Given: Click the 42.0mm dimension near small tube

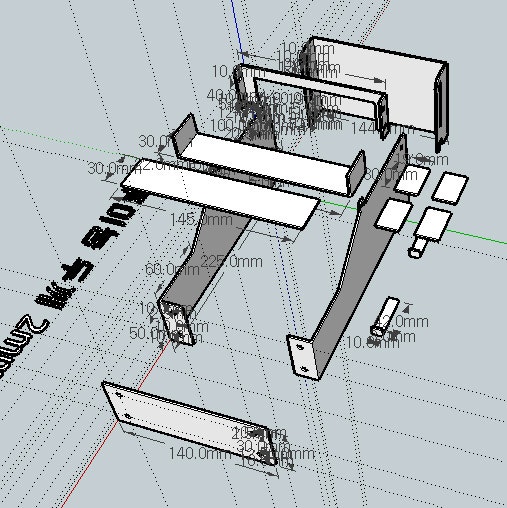Looking at the screenshot, I should 404,322.
